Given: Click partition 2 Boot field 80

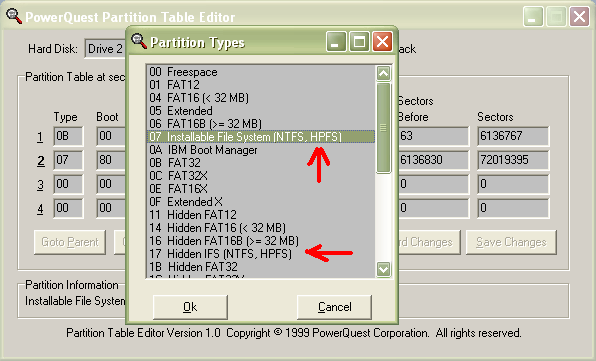Looking at the screenshot, I should click(111, 160).
